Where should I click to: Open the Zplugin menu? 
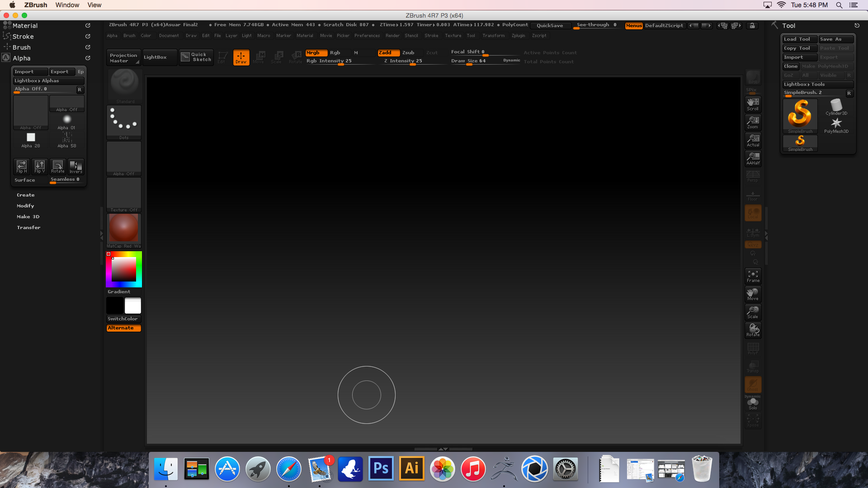point(518,35)
